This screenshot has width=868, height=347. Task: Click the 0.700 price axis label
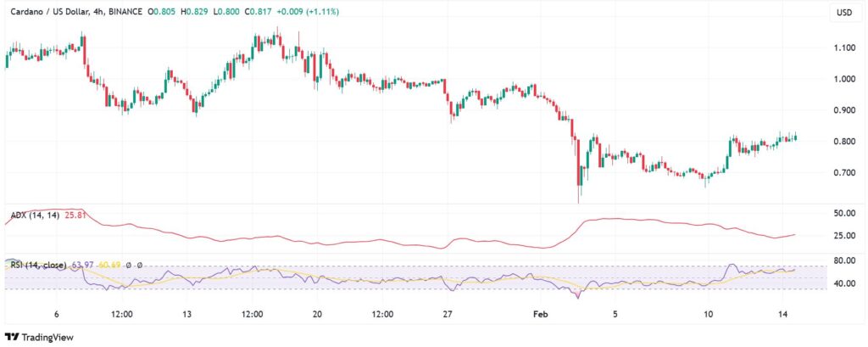click(843, 173)
